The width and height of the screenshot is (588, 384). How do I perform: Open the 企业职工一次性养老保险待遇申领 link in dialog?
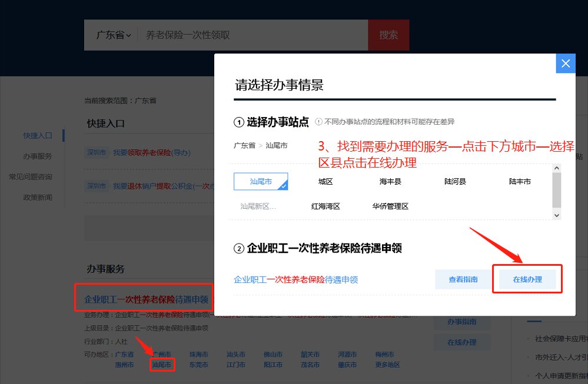pyautogui.click(x=295, y=280)
